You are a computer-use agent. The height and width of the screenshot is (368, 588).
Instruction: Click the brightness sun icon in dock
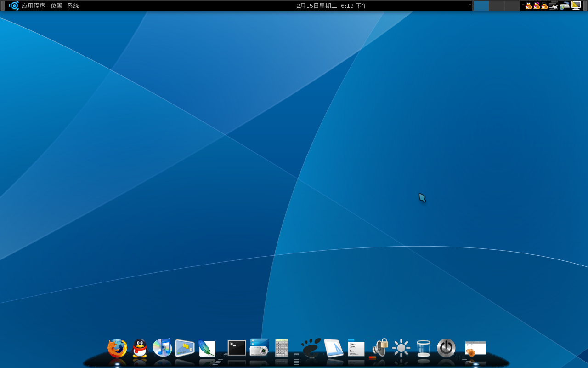401,348
